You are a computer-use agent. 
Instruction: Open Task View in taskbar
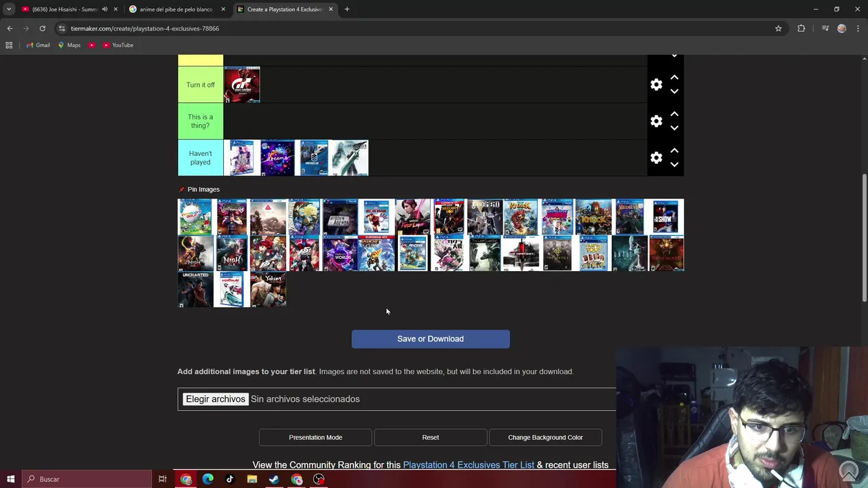click(x=163, y=479)
